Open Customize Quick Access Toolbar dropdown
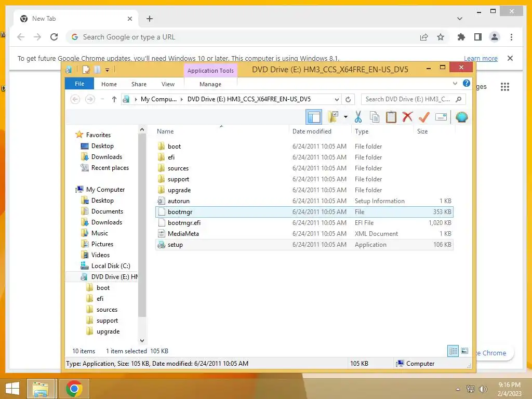The width and height of the screenshot is (532, 399). [107, 70]
